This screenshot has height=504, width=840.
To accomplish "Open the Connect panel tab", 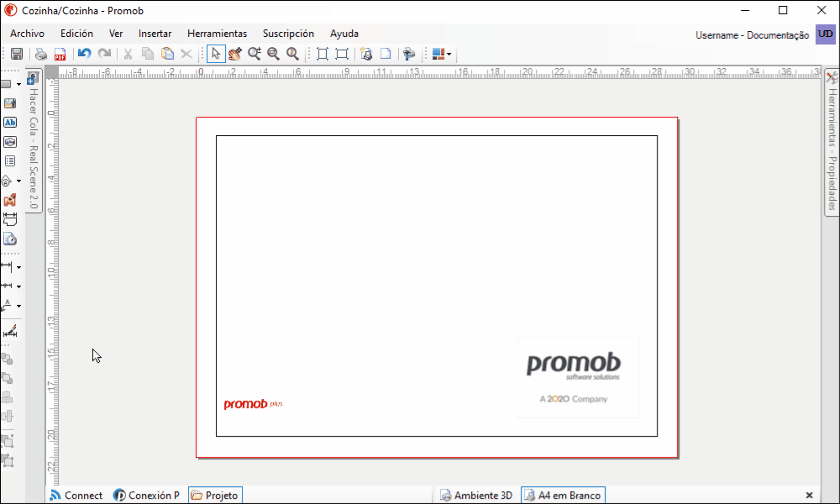I will click(76, 496).
